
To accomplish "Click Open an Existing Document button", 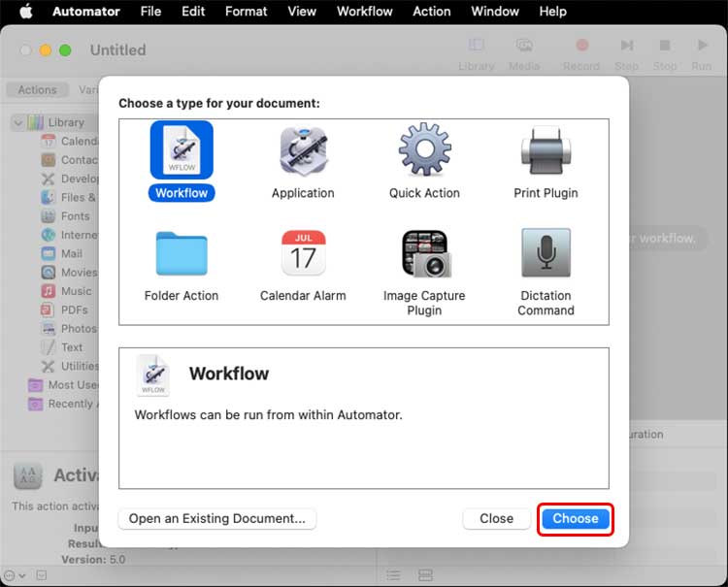I will tap(217, 518).
